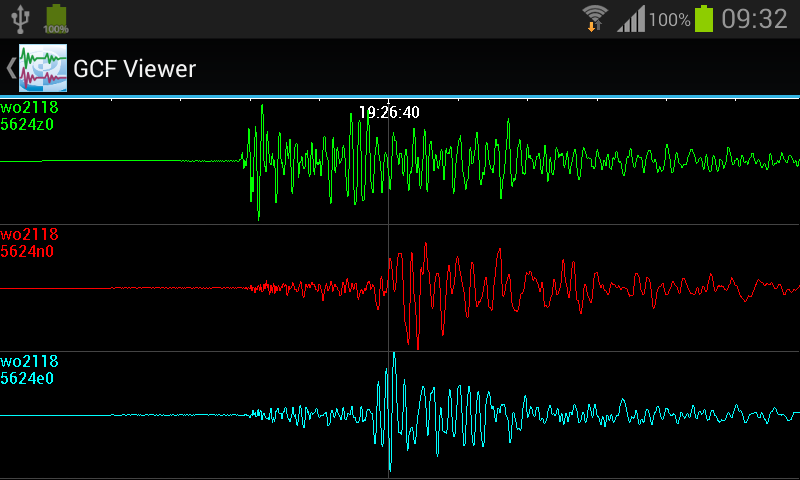
Task: Tap the GCF Viewer app icon
Action: (x=43, y=68)
